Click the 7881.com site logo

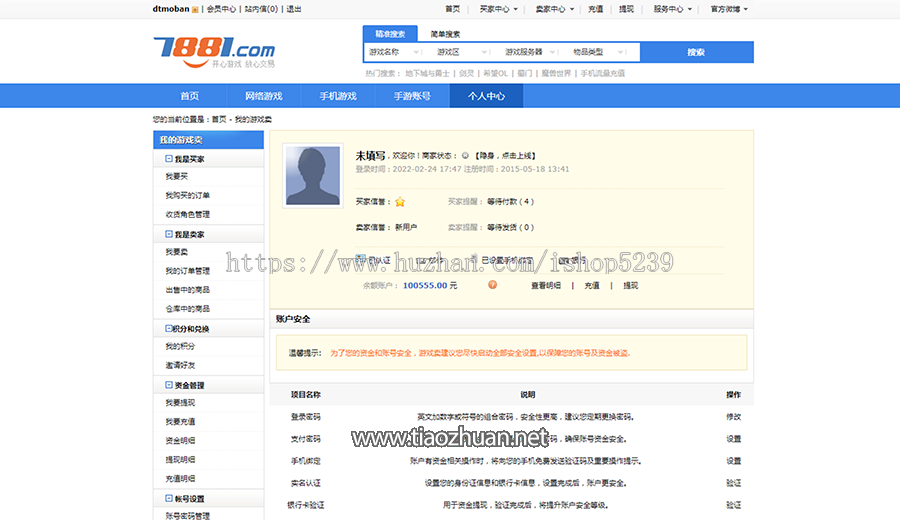(213, 50)
